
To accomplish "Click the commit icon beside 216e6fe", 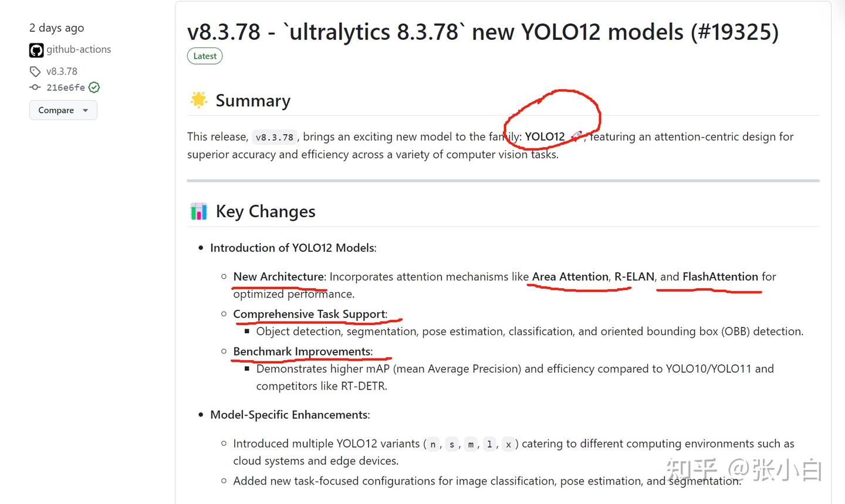I will click(x=35, y=87).
